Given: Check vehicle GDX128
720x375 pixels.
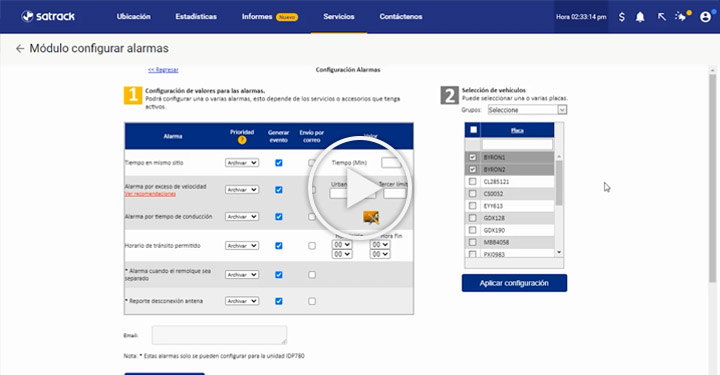Looking at the screenshot, I should point(472,218).
